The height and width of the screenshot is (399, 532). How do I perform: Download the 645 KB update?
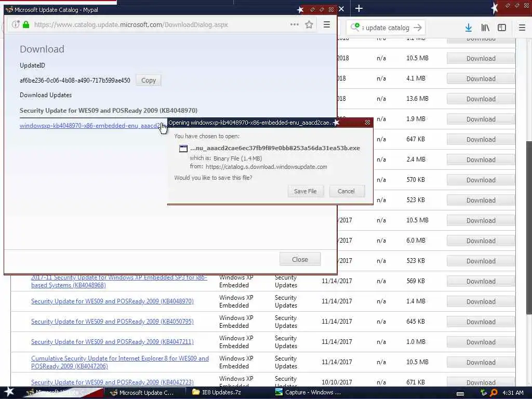tap(481, 322)
